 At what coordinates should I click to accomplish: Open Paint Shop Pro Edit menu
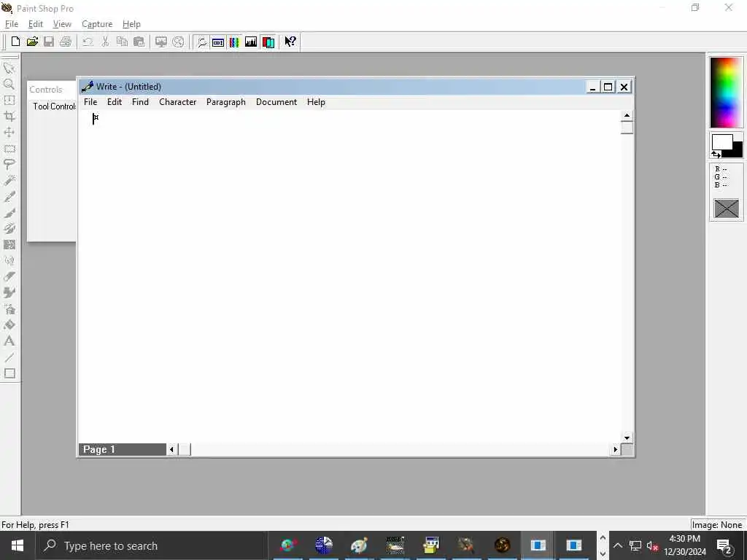[35, 24]
